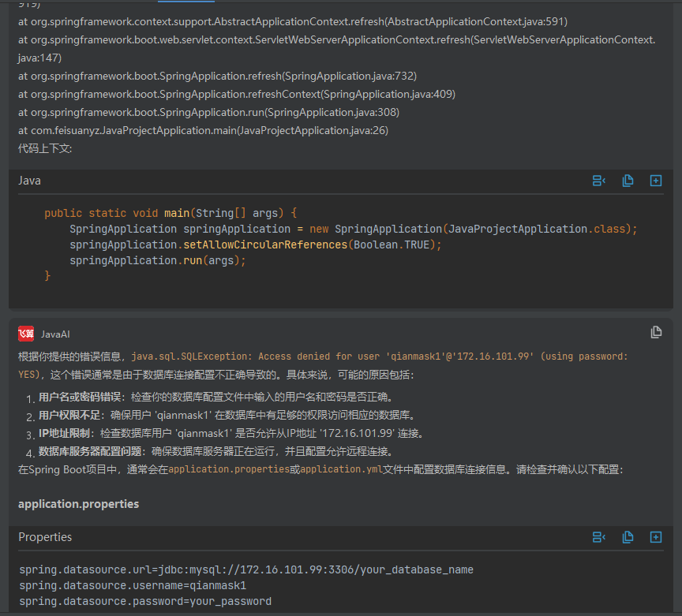Viewport: 682px width, 616px height.
Task: Open JavaProjectApplication.main stack trace line
Action: point(203,130)
